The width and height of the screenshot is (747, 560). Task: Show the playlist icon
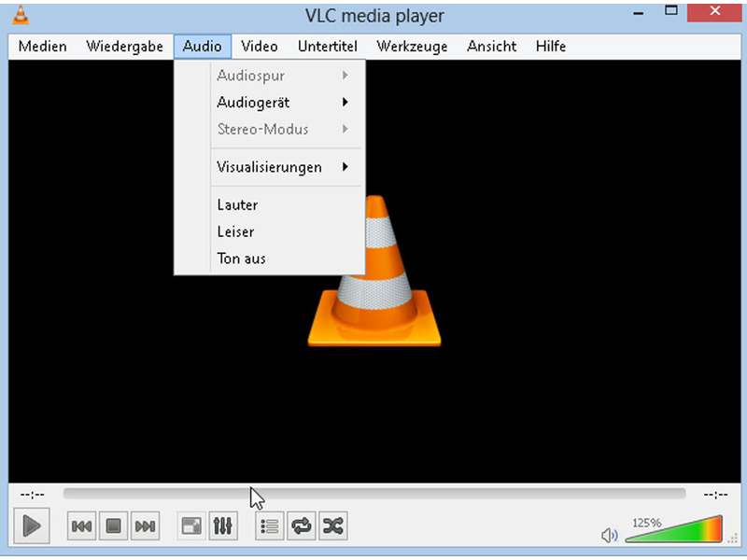(269, 525)
